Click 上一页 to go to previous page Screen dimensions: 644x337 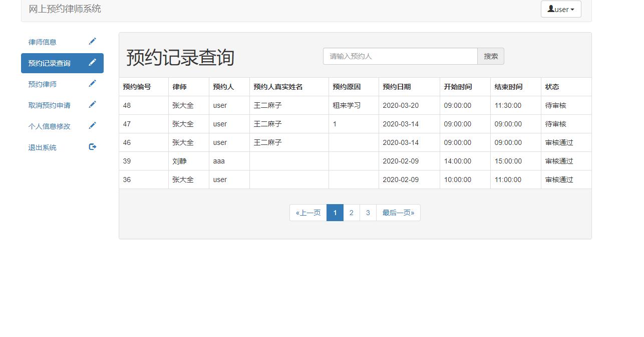307,212
